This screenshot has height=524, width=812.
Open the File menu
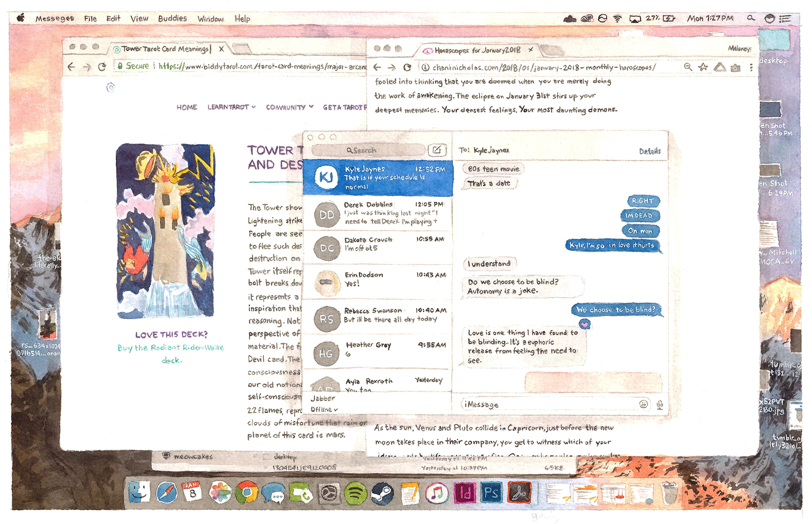click(90, 19)
